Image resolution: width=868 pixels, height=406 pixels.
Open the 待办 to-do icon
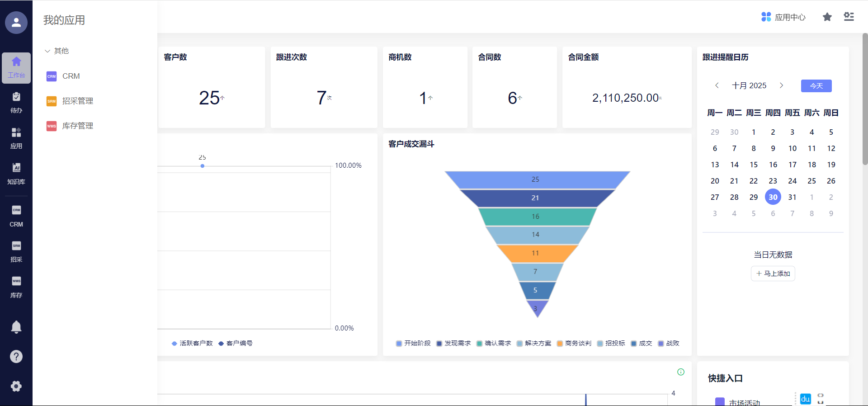(x=16, y=102)
